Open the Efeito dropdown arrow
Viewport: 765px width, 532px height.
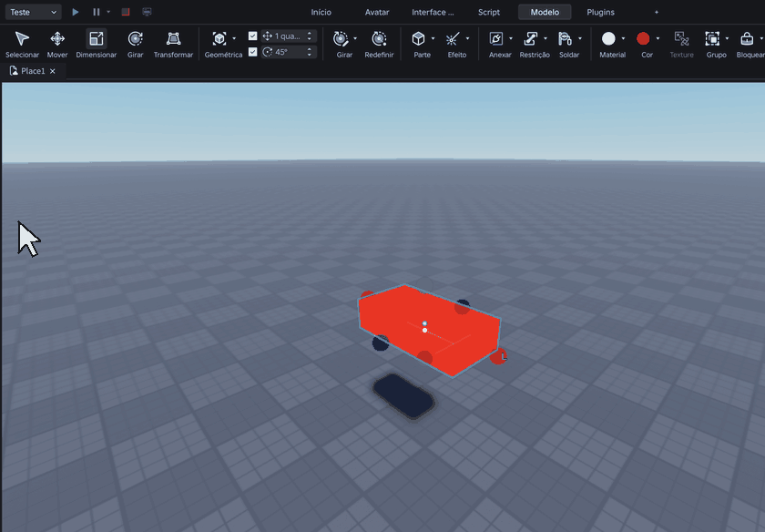click(x=467, y=38)
